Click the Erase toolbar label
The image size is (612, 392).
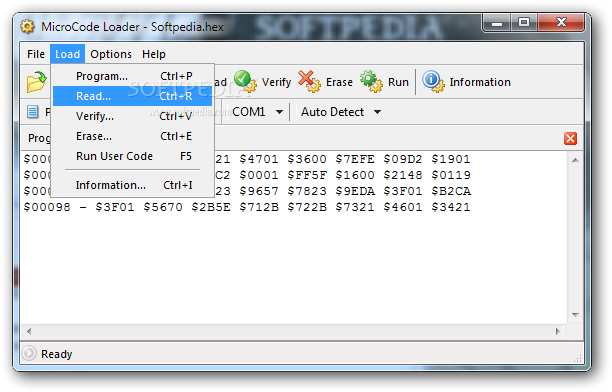pos(339,82)
